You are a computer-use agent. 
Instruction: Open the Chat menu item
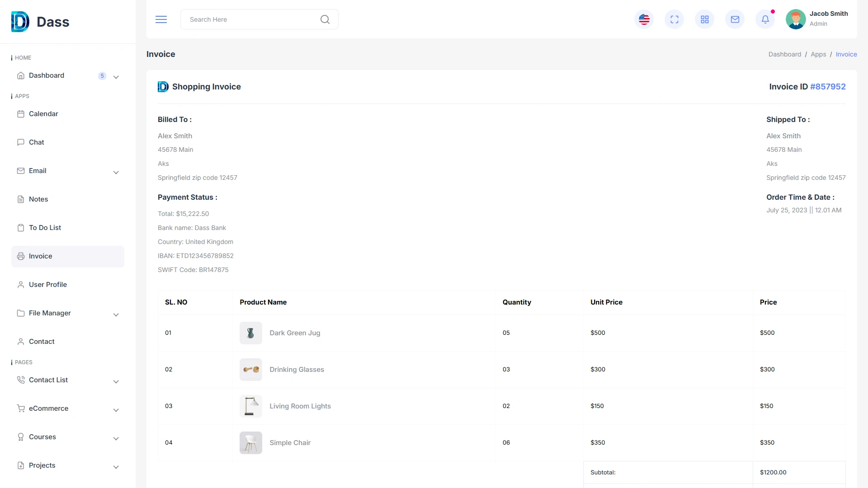pyautogui.click(x=68, y=142)
